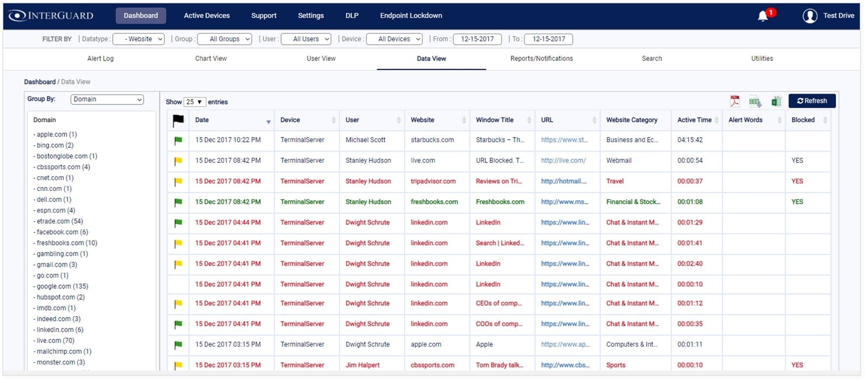Toggle the flag on the apple.com row
Viewport: 868px width, 383px height.
click(x=178, y=345)
